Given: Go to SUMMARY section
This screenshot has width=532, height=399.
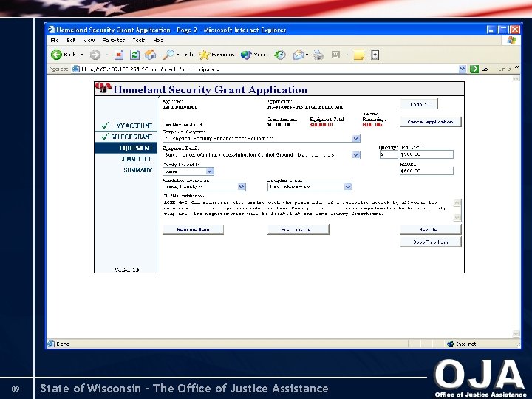Looking at the screenshot, I should point(137,170).
